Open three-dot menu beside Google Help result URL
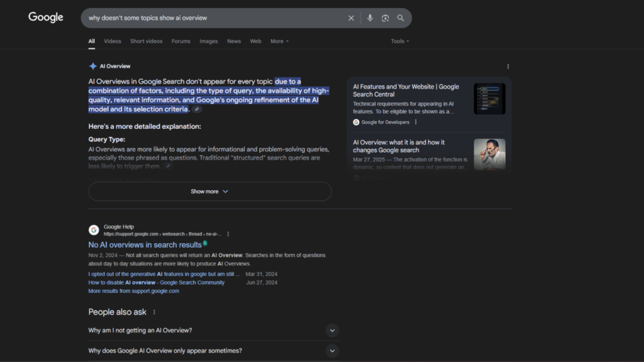Viewport: 644px width, 362px height. click(x=228, y=234)
